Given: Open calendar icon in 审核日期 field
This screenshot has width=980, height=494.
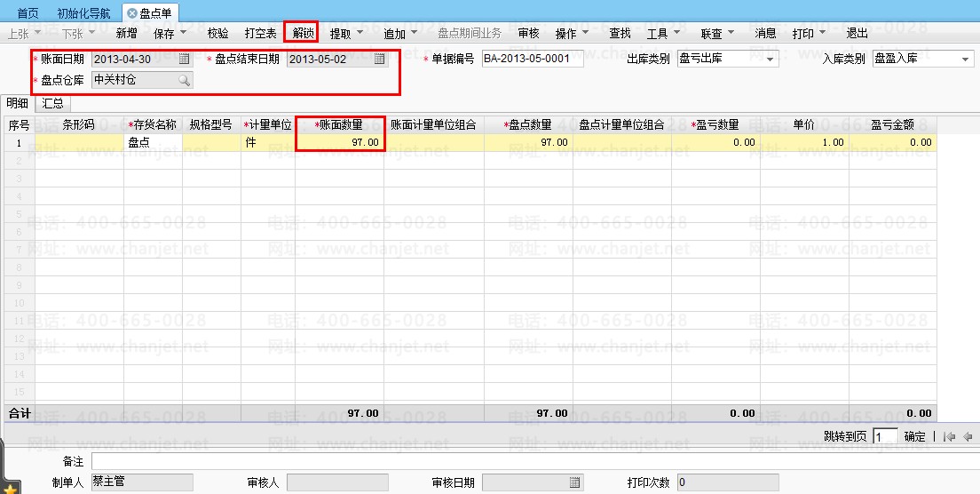Looking at the screenshot, I should tap(575, 482).
